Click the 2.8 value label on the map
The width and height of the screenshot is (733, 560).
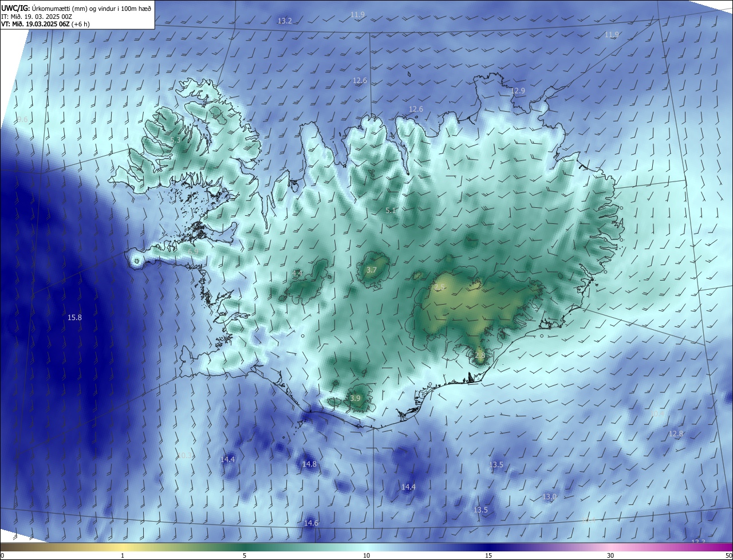(x=480, y=356)
